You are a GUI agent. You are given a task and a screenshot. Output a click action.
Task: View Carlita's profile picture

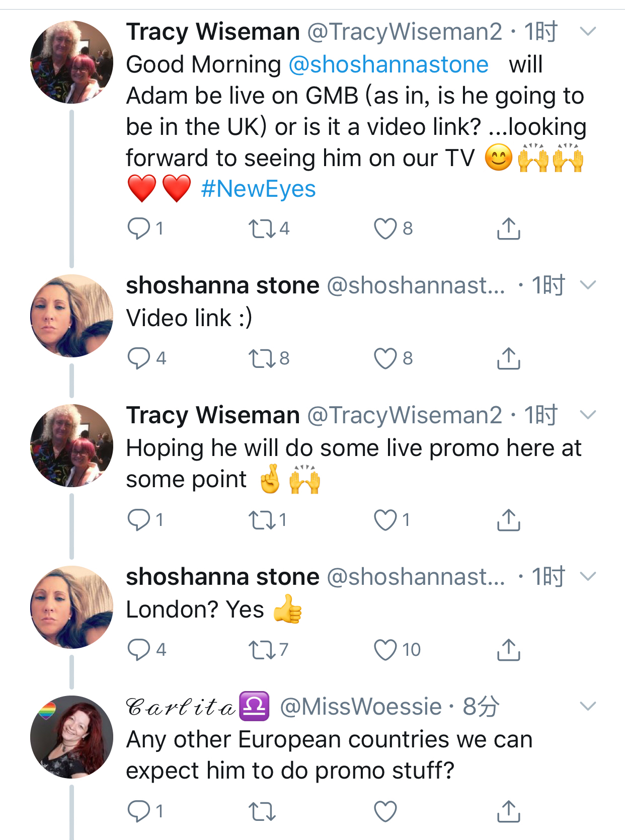pos(71,737)
